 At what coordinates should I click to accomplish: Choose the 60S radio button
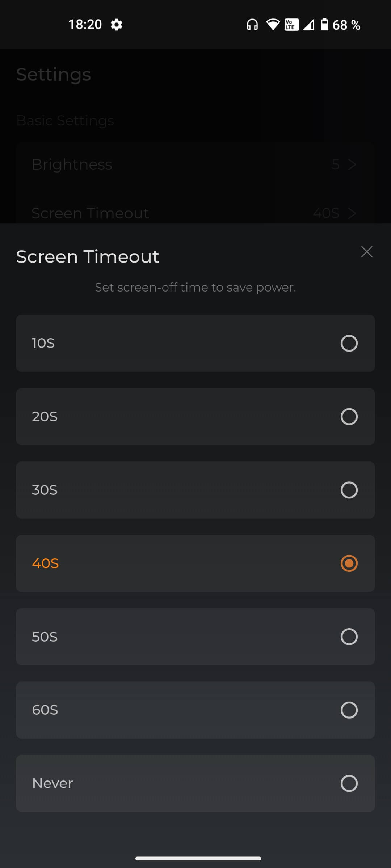349,710
